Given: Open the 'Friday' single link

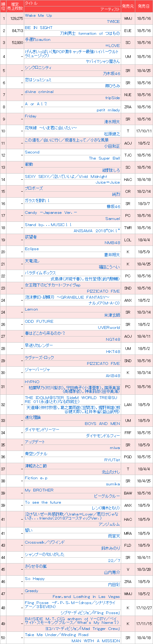Looking at the screenshot, I should (31, 116).
